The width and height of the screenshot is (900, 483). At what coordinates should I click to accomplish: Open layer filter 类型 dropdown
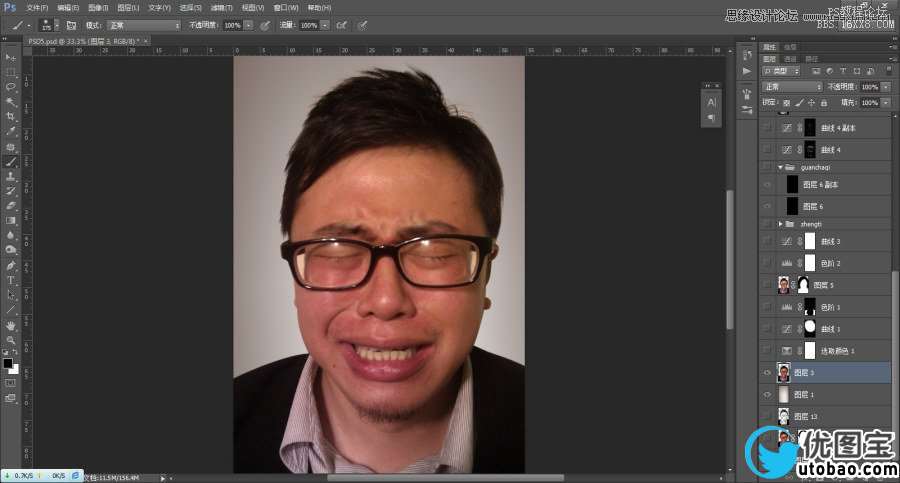point(781,71)
